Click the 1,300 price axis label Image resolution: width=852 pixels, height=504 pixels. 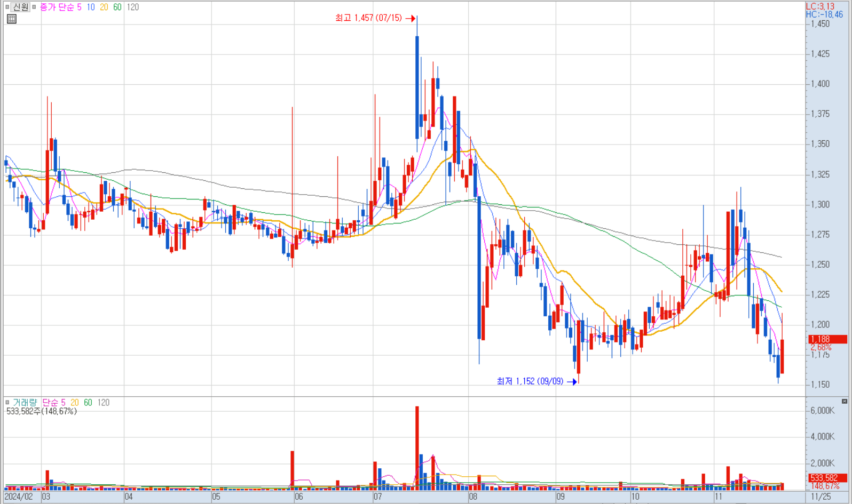[820, 205]
